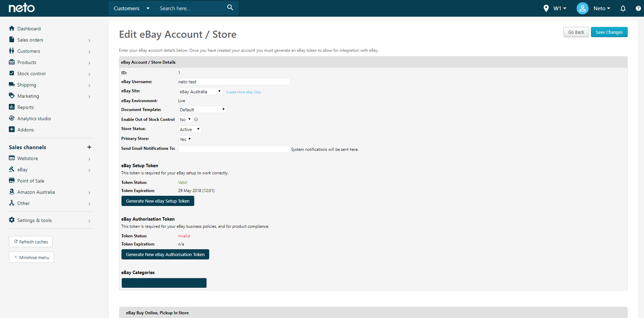644x318 pixels.
Task: Open Point of Sale in the sidebar
Action: (31, 181)
